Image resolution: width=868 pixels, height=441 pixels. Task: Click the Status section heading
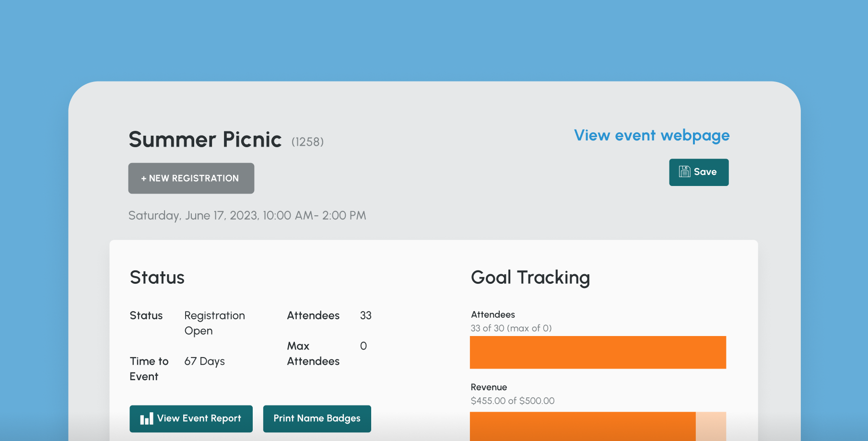(x=157, y=277)
